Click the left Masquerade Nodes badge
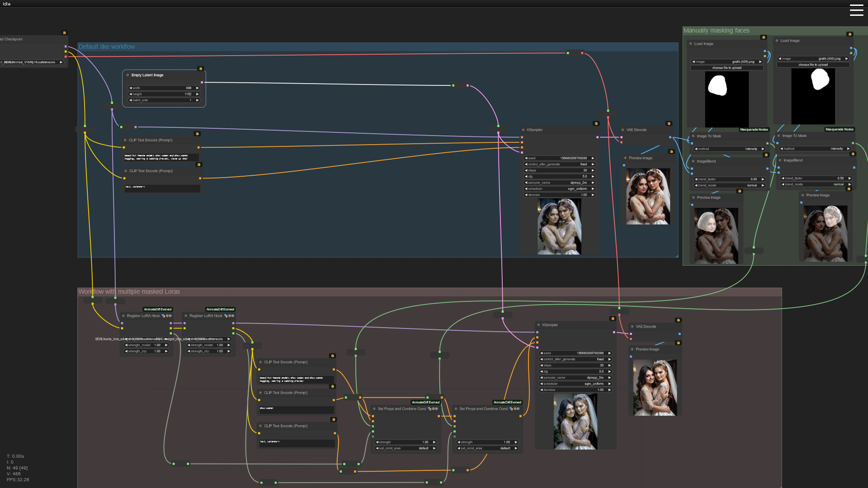This screenshot has height=488, width=868. pyautogui.click(x=754, y=130)
